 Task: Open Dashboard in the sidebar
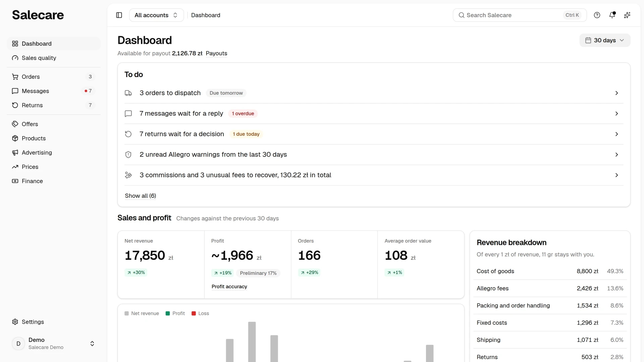(54, 44)
